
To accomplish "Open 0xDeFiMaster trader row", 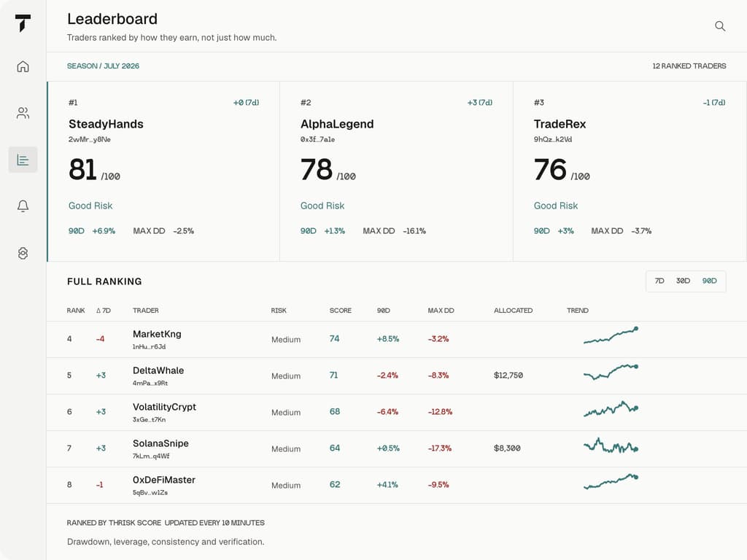I will click(x=396, y=485).
